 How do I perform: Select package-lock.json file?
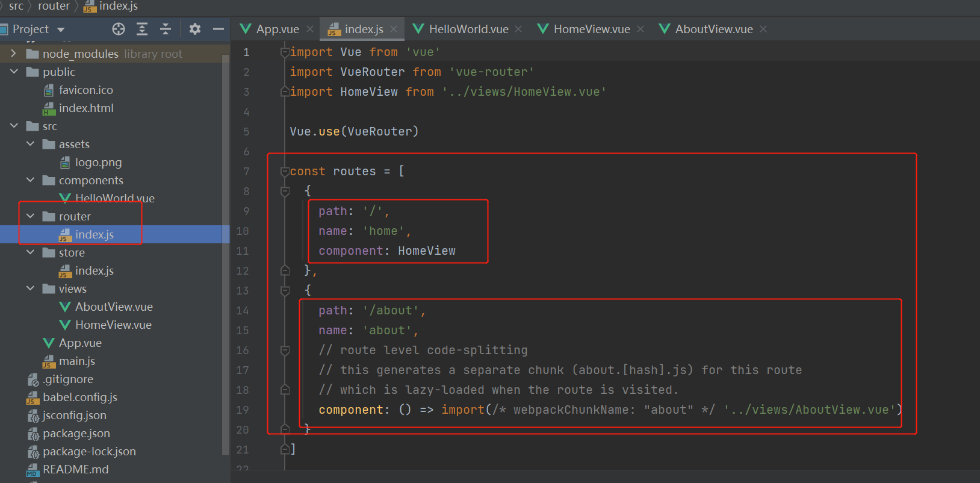(81, 451)
